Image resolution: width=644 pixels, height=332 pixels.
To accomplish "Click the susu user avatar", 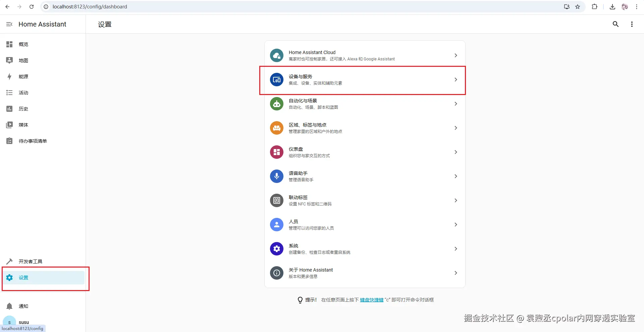I will [x=9, y=322].
